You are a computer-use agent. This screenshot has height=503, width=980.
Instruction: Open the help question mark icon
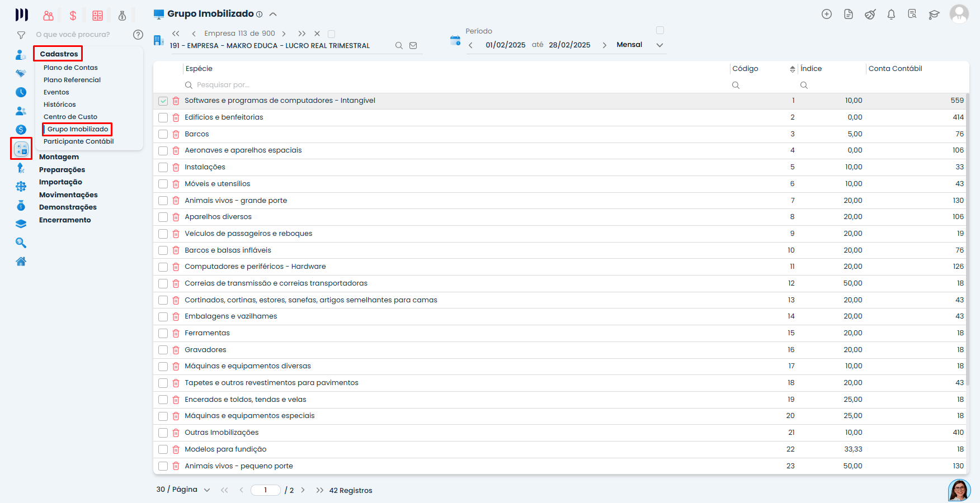pyautogui.click(x=138, y=35)
